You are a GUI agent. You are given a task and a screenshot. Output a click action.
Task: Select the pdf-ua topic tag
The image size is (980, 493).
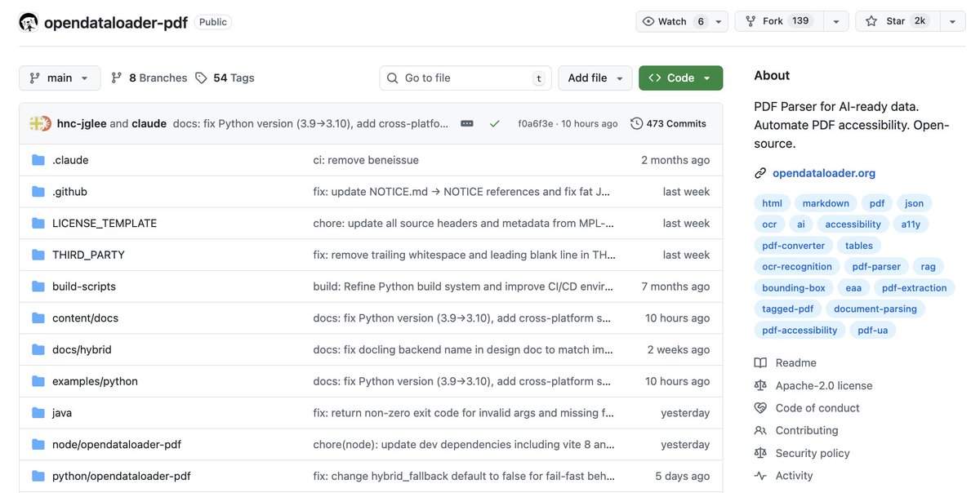pyautogui.click(x=873, y=330)
